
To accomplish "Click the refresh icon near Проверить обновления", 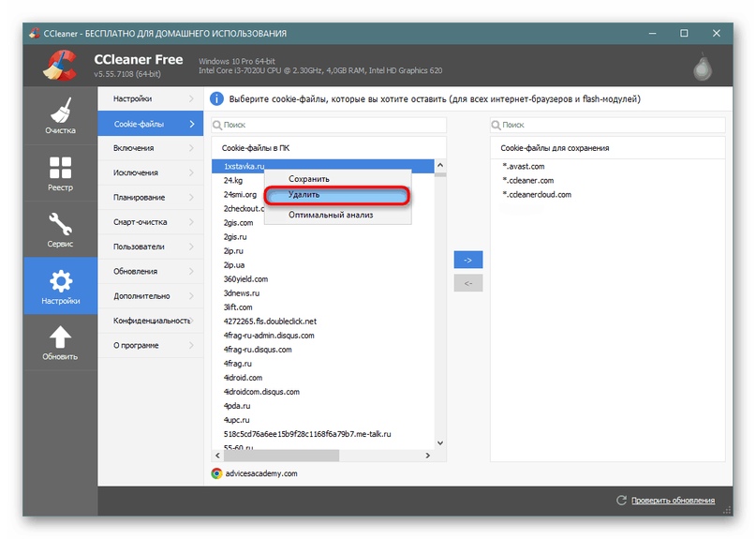I will [621, 501].
